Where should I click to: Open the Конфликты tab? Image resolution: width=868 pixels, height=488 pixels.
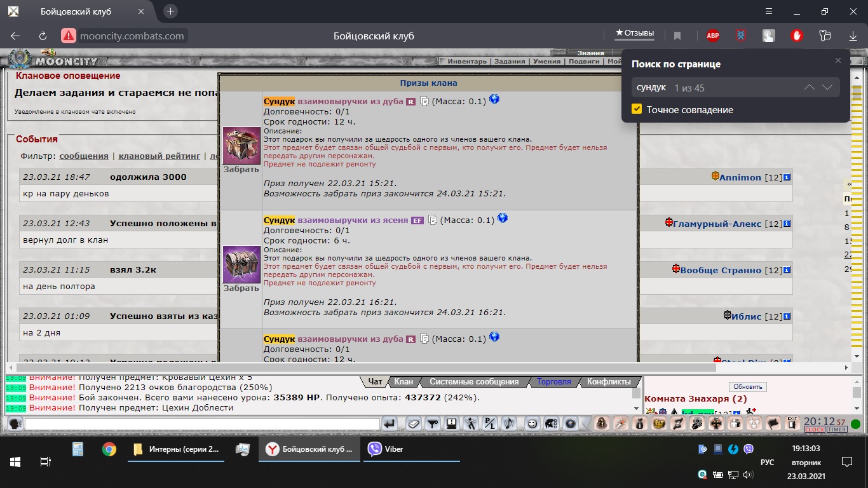pos(609,382)
